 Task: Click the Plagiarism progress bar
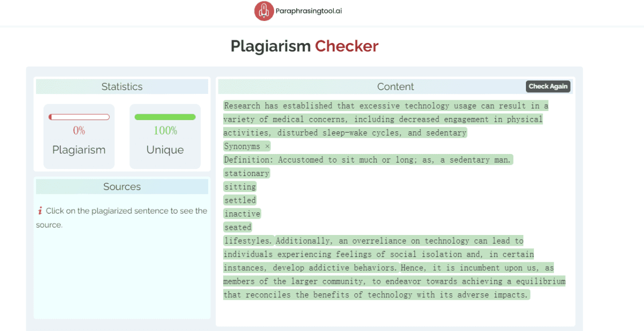click(x=79, y=116)
